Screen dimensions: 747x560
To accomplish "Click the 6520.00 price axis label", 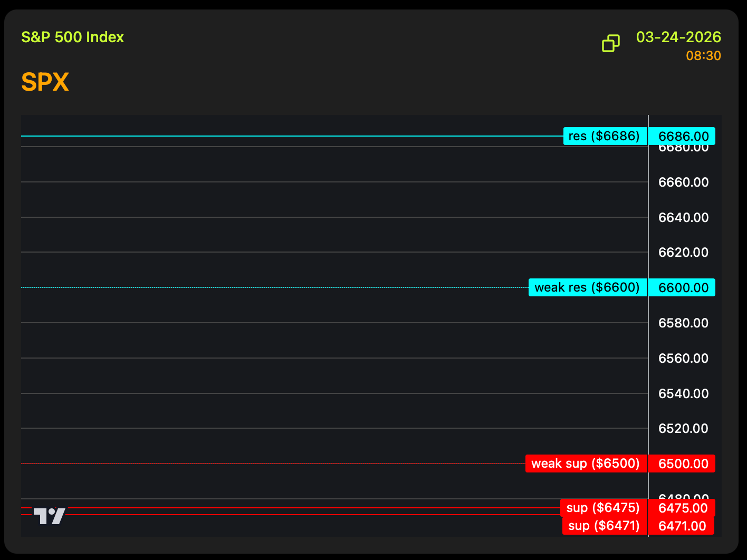I will (x=683, y=428).
